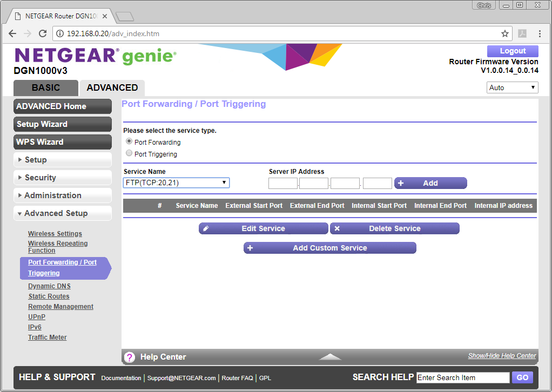Click the NETGEAR genie logo

click(x=95, y=56)
